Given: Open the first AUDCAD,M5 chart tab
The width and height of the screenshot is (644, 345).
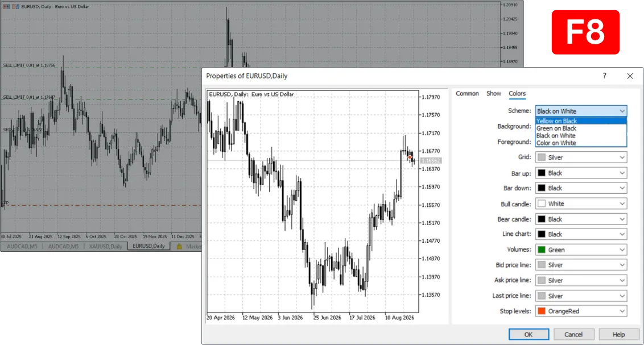Looking at the screenshot, I should coord(22,247).
